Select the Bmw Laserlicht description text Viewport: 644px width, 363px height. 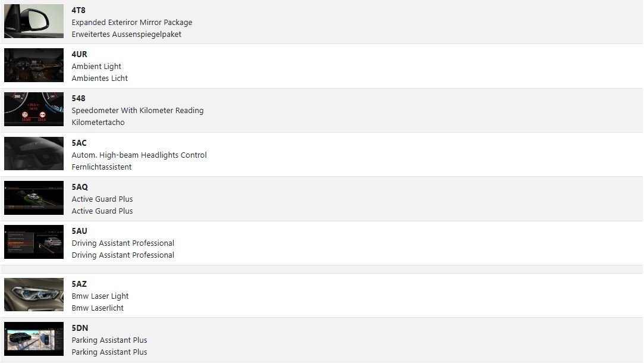pos(98,308)
